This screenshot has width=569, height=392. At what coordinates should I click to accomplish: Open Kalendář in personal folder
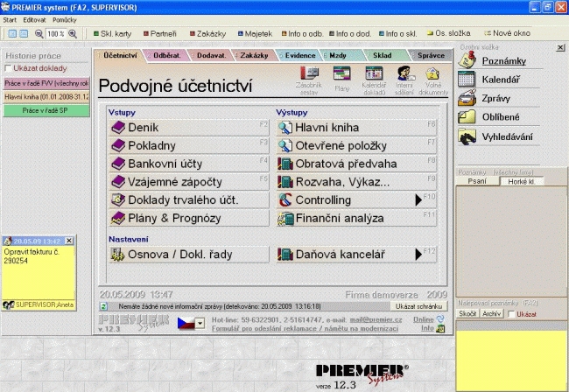(x=499, y=80)
